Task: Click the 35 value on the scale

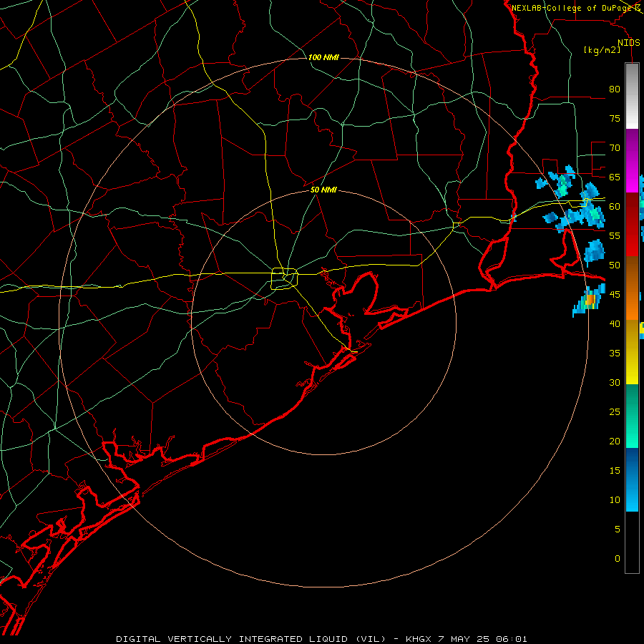Action: [x=615, y=353]
